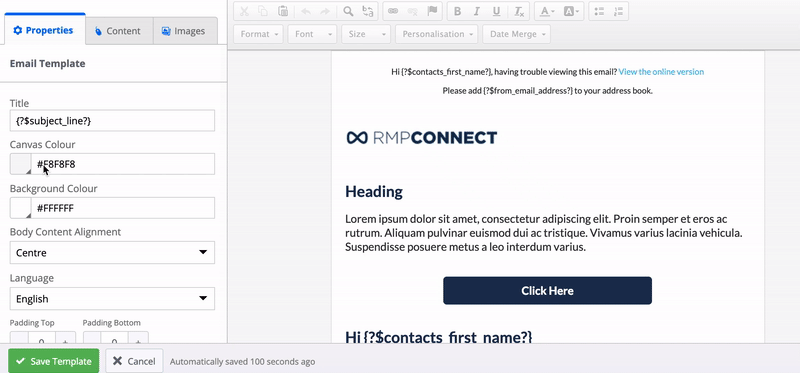800x373 pixels.
Task: Click the paste clipboard icon
Action: click(283, 11)
